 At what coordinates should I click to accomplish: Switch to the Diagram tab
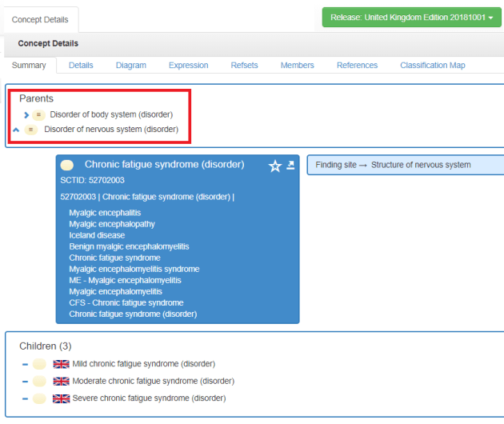point(130,65)
